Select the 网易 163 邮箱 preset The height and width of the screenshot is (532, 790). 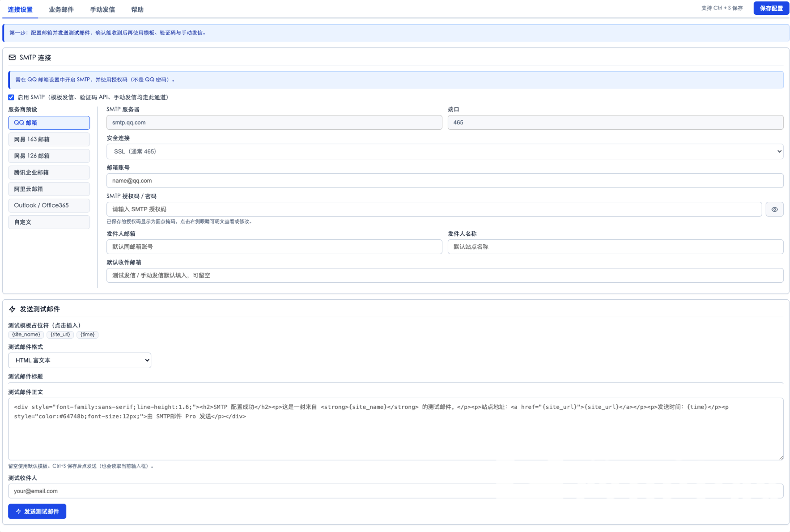(x=49, y=140)
